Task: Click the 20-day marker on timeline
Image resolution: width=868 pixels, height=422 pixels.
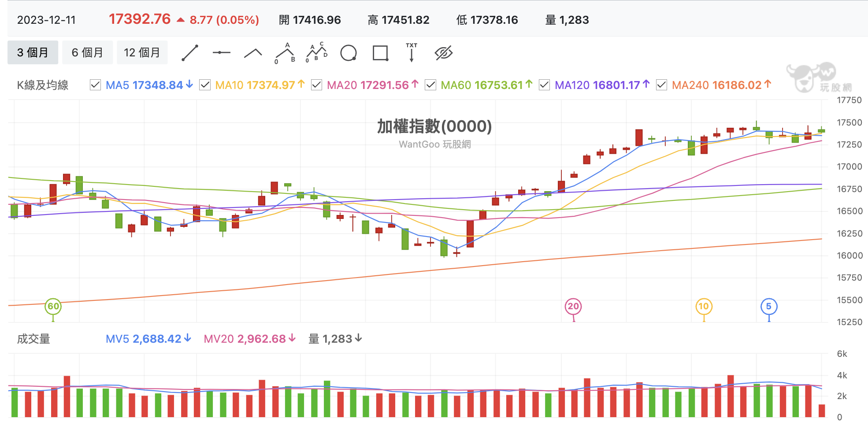Action: [573, 307]
